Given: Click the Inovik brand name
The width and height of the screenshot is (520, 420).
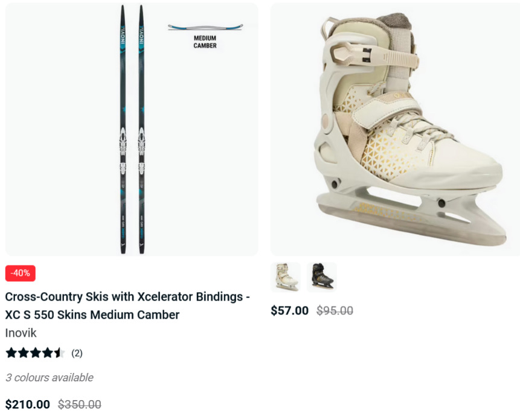Looking at the screenshot, I should tap(21, 333).
